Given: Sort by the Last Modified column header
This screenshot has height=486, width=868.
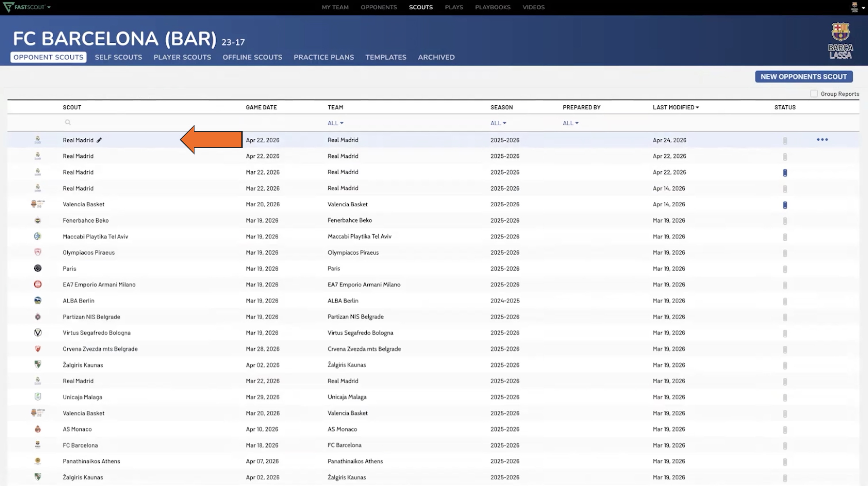Looking at the screenshot, I should 676,107.
